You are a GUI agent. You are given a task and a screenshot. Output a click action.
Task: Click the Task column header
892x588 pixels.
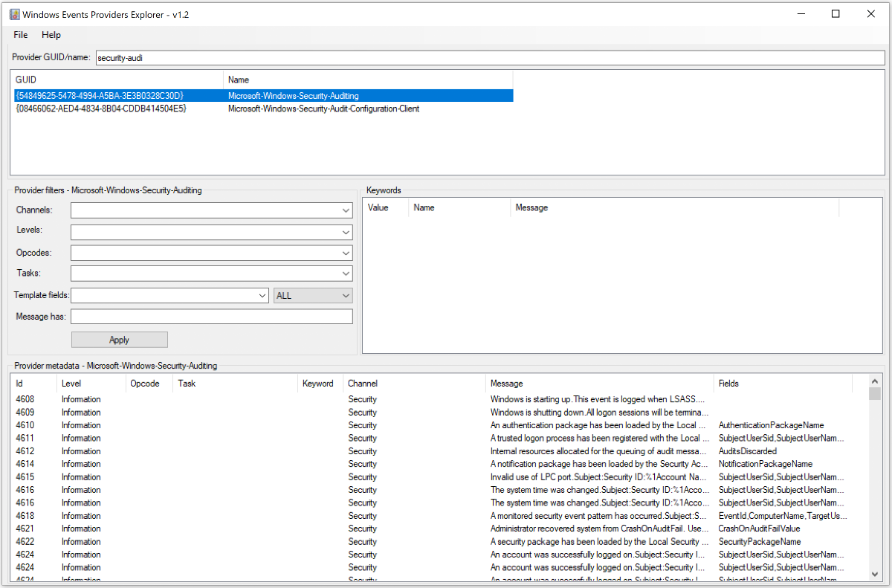[235, 384]
